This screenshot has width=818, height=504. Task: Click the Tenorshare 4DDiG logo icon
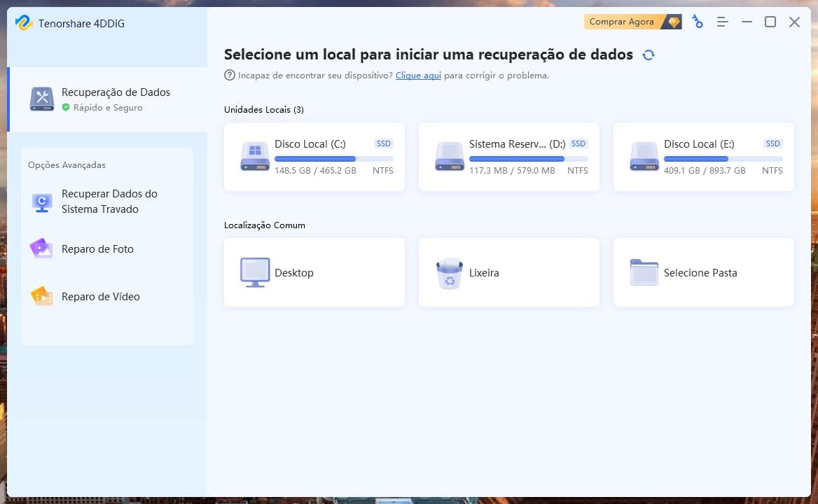pyautogui.click(x=24, y=22)
